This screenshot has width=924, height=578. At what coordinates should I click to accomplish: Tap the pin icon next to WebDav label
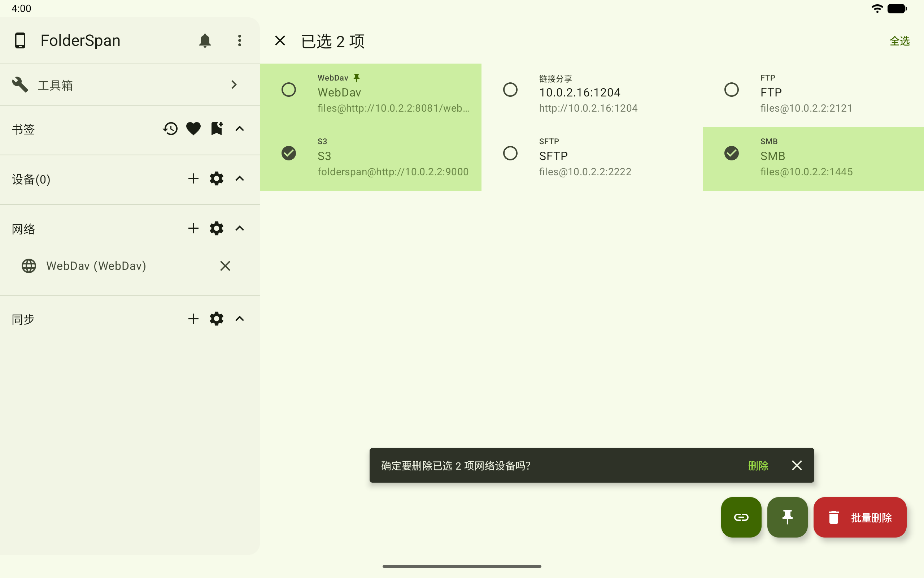[357, 78]
